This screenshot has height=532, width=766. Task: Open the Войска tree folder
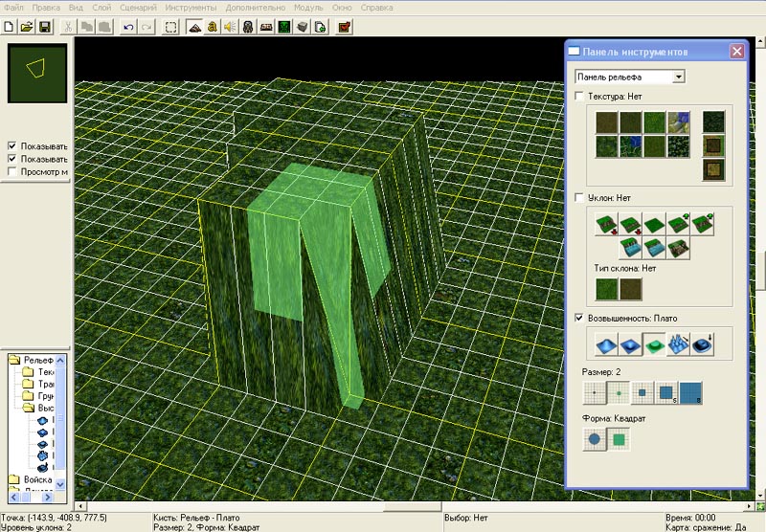[x=39, y=479]
